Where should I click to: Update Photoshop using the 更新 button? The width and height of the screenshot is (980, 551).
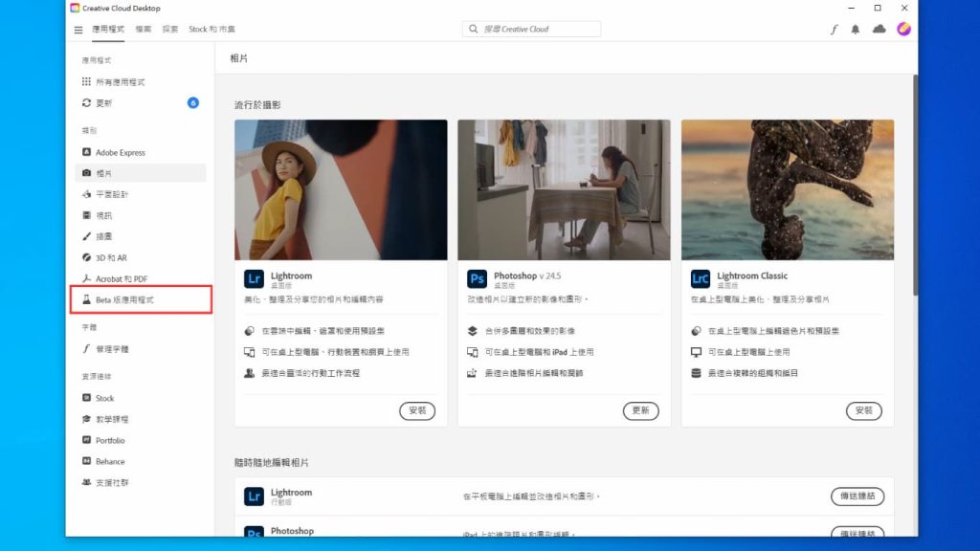[641, 410]
